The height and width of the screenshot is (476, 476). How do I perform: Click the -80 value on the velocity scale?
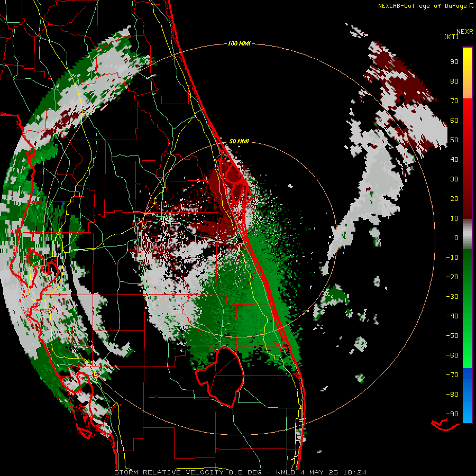(x=452, y=395)
